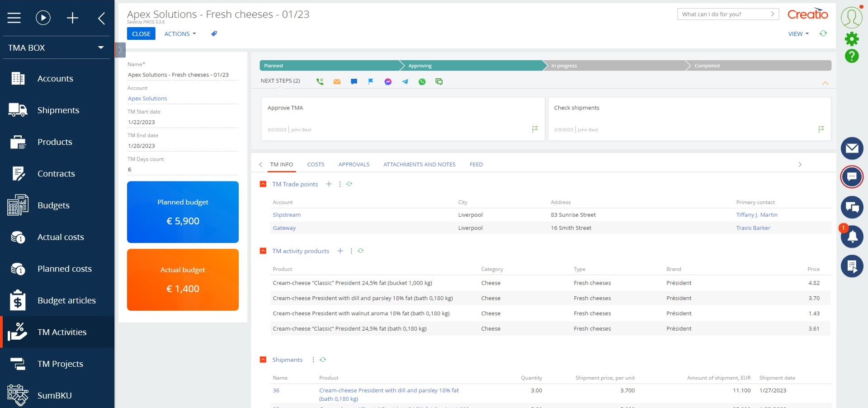
Task: Click the CLOSE button
Action: point(141,33)
